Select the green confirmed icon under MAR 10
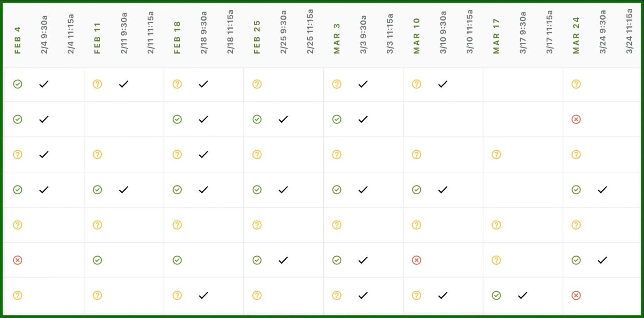The width and height of the screenshot is (644, 318). click(416, 190)
